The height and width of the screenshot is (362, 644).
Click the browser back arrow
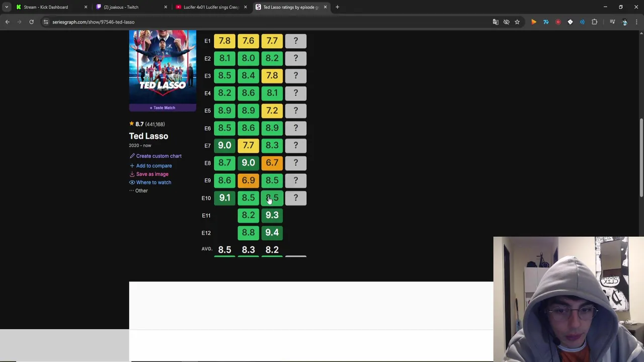pos(7,22)
